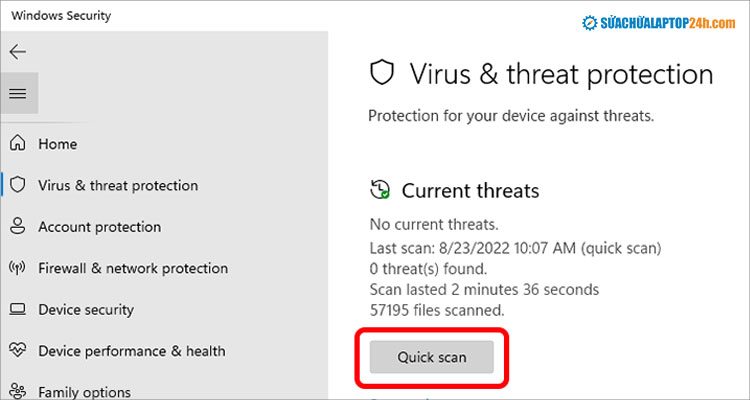The width and height of the screenshot is (750, 400).
Task: Open Firewall & network protection page
Action: (x=133, y=268)
